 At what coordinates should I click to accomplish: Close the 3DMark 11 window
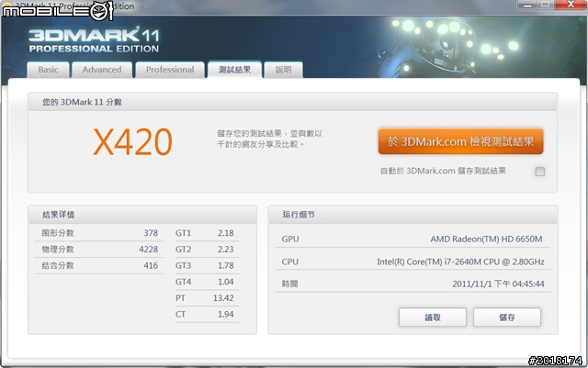click(x=571, y=5)
